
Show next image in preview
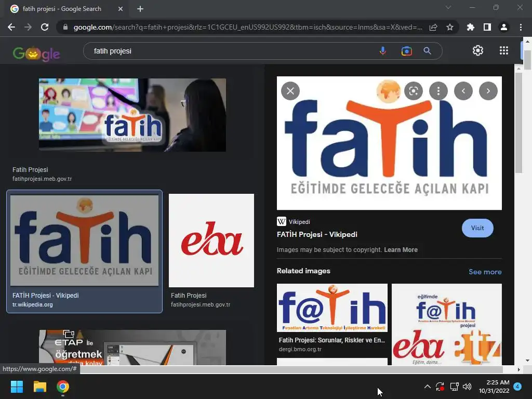click(x=488, y=91)
